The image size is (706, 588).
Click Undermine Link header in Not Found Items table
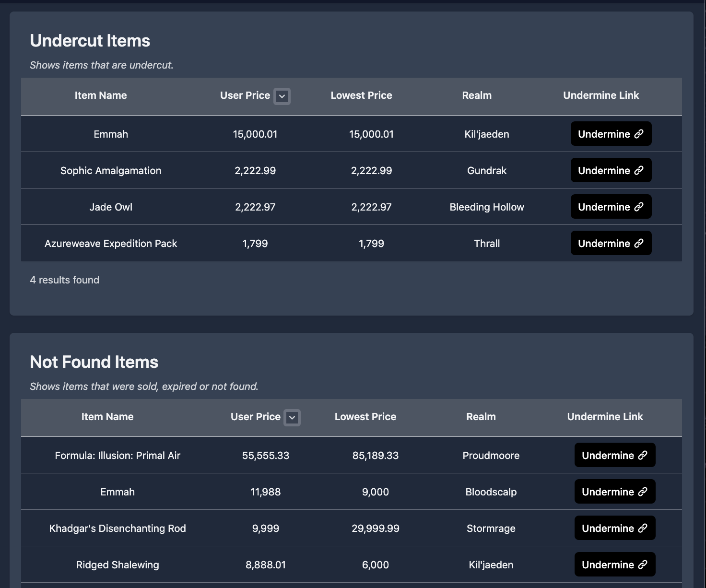(x=605, y=417)
